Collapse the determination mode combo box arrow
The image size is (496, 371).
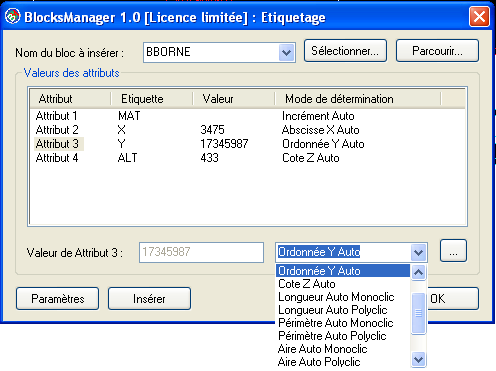tap(418, 252)
